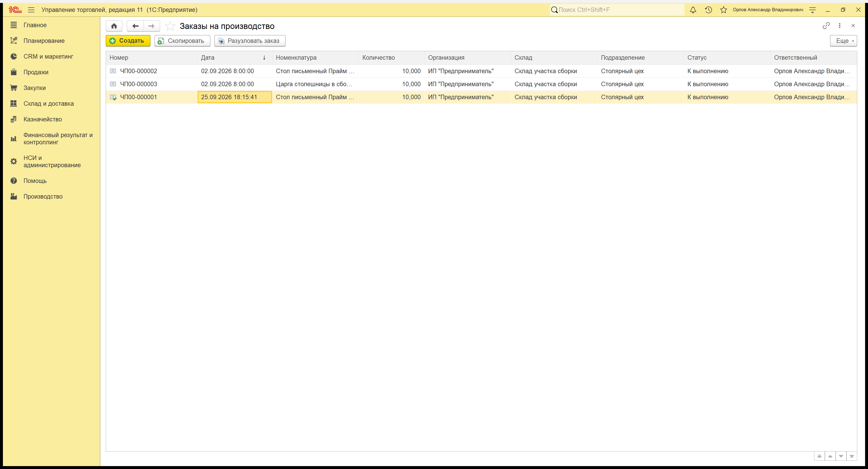Open the history clock icon
The width and height of the screenshot is (868, 469).
coord(708,10)
